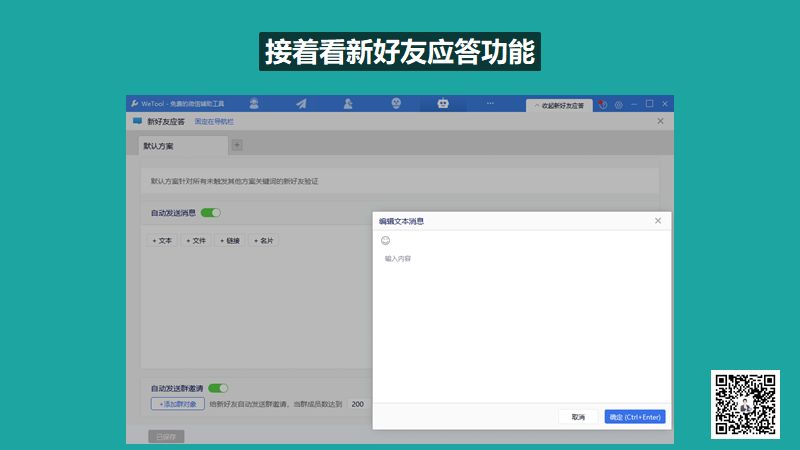This screenshot has height=450, width=800.
Task: Expand the 收起新好友应答 collapse tab
Action: (559, 105)
